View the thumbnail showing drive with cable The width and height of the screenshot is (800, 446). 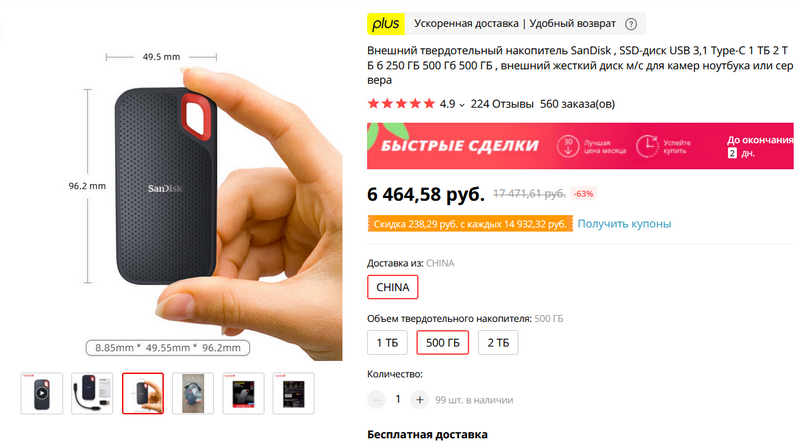(x=92, y=393)
